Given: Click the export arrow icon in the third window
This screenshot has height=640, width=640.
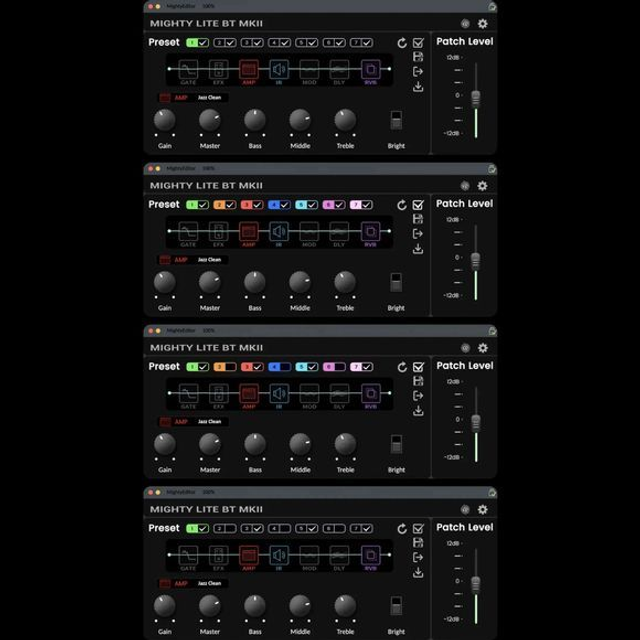Looking at the screenshot, I should coord(418,396).
